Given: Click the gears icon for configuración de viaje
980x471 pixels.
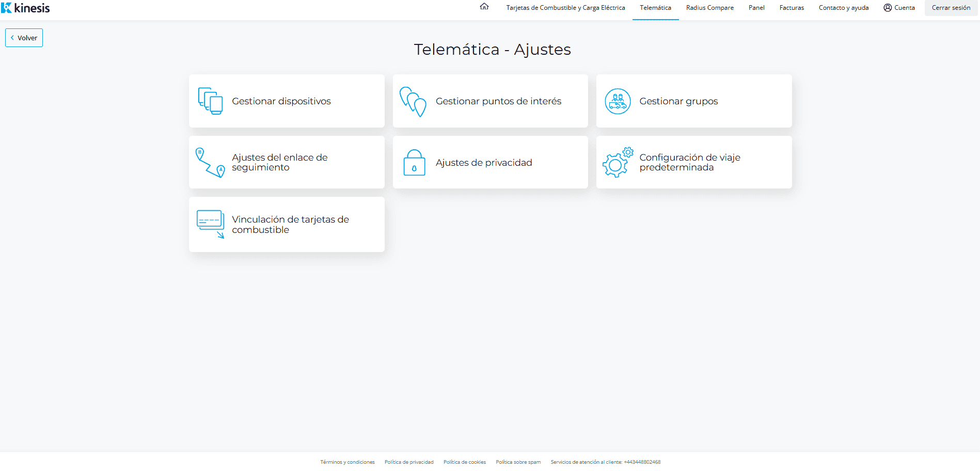Looking at the screenshot, I should coord(618,162).
